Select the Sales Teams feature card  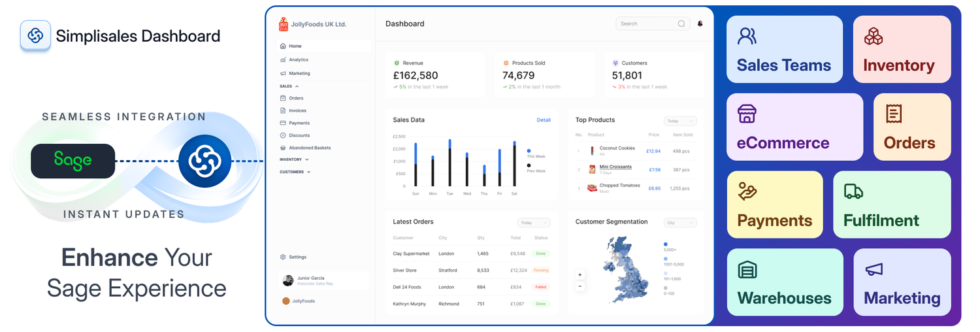(785, 50)
